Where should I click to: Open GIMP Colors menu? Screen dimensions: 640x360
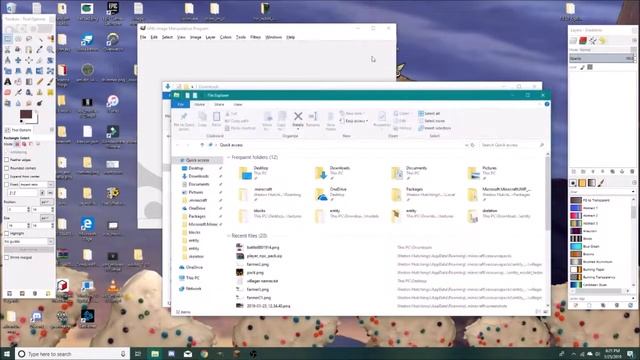(226, 37)
